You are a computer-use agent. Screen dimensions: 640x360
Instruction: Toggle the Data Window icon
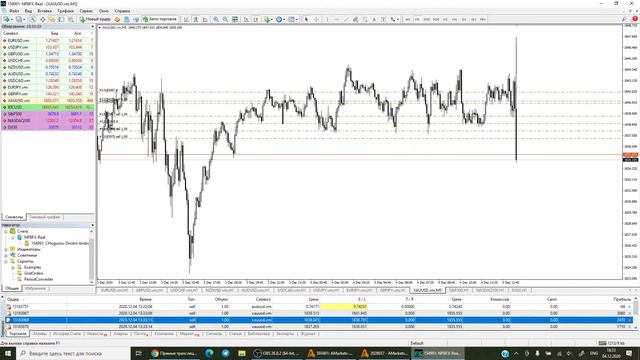(x=42, y=19)
